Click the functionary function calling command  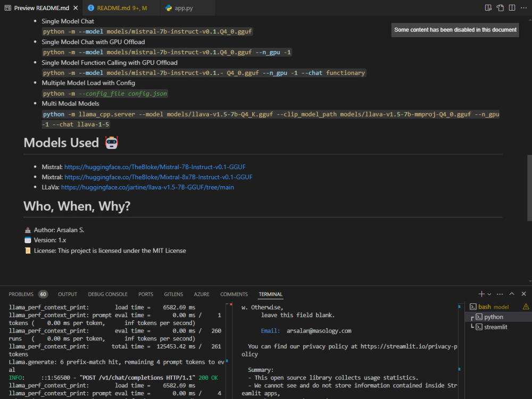204,73
